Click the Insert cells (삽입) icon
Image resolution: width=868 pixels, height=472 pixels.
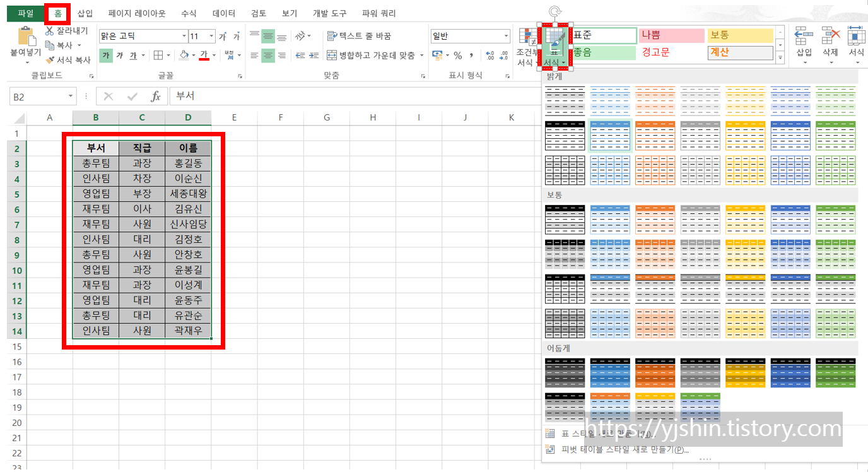coord(804,45)
